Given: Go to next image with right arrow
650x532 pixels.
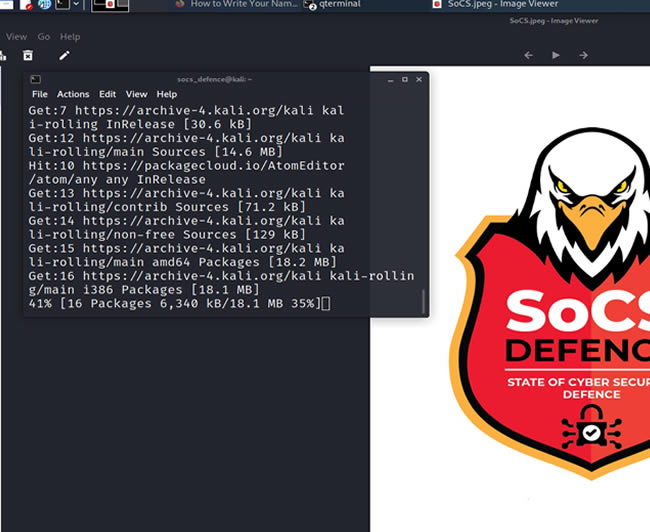Looking at the screenshot, I should coord(583,55).
